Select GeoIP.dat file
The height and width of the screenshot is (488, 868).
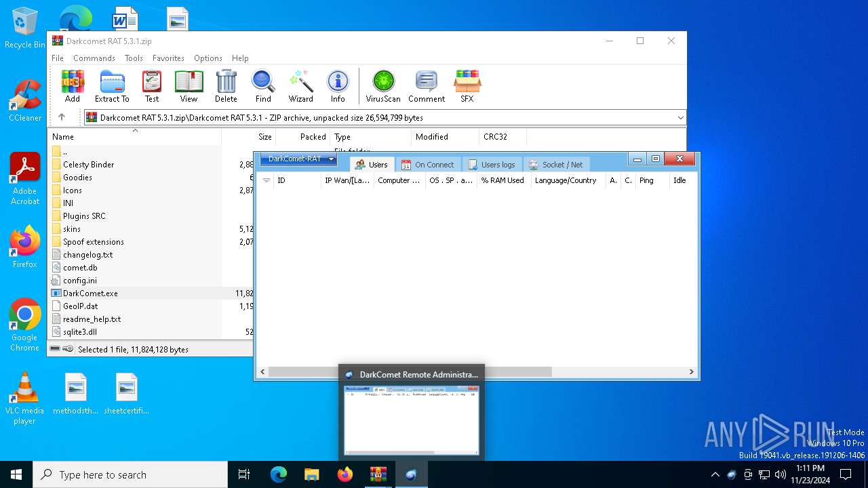point(80,306)
